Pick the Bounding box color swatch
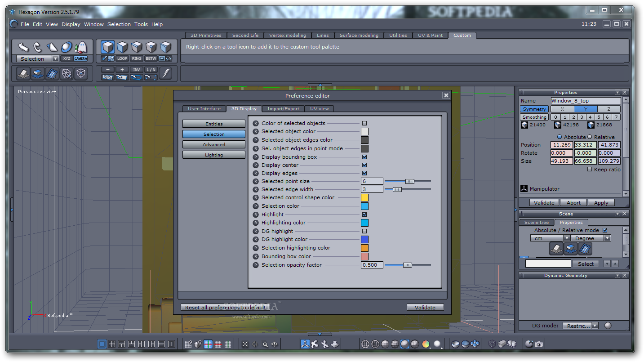Screen dimensions: 644x362 point(364,256)
